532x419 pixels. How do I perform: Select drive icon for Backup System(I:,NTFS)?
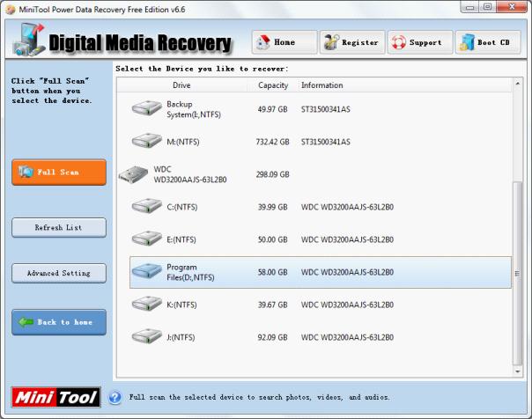(146, 109)
